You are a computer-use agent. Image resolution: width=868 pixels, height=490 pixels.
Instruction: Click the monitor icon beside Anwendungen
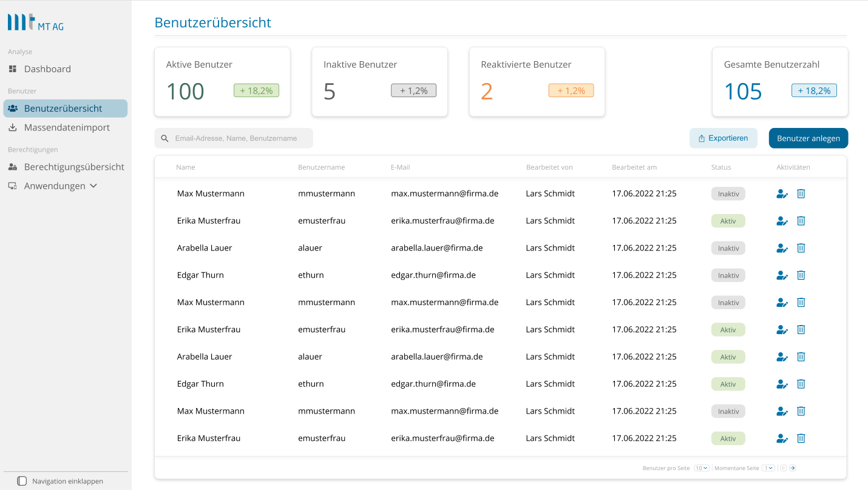pyautogui.click(x=12, y=186)
